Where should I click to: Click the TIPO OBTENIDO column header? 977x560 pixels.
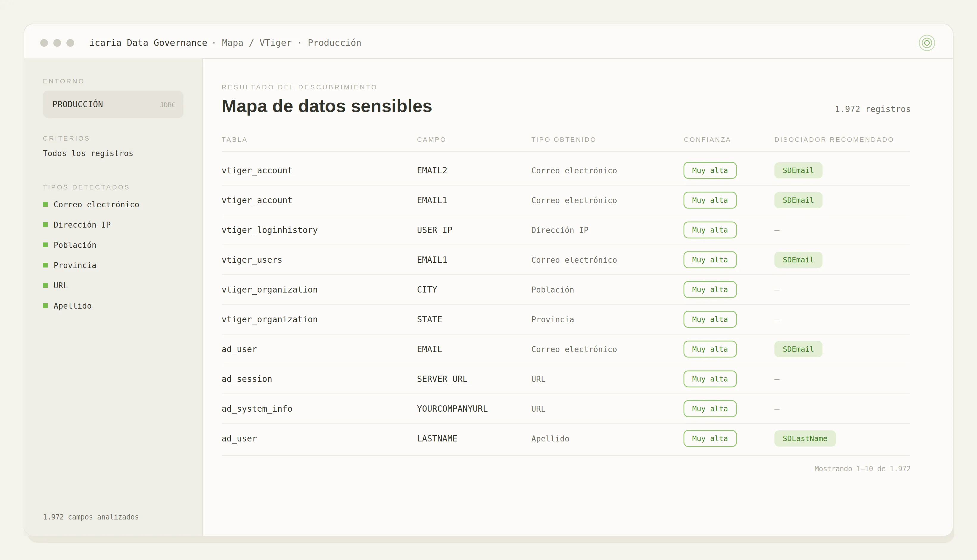tap(563, 140)
